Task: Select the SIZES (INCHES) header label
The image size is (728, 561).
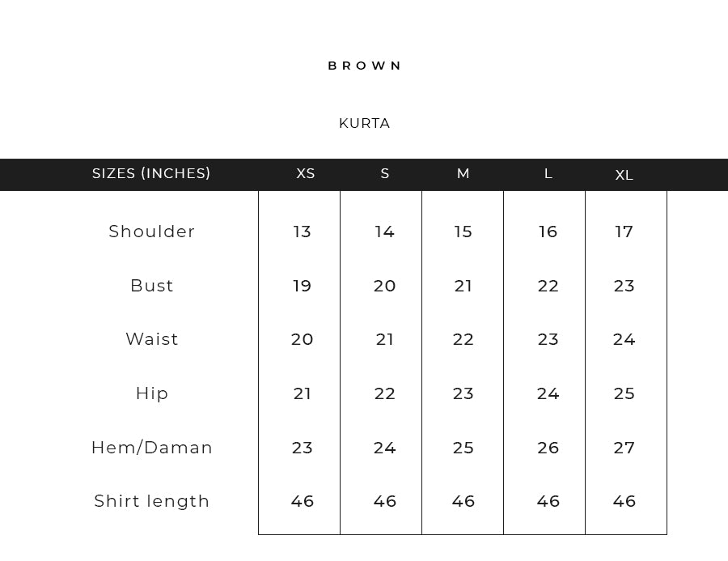Action: [151, 173]
